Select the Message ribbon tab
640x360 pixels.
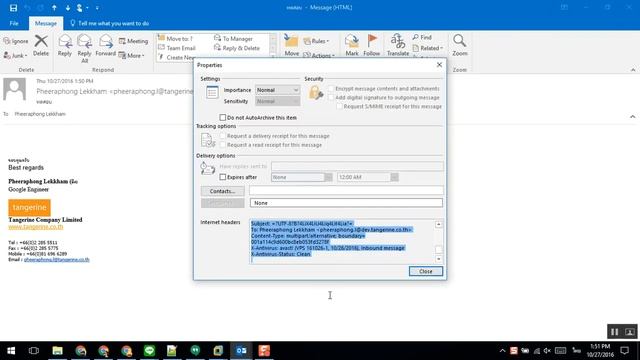point(46,23)
